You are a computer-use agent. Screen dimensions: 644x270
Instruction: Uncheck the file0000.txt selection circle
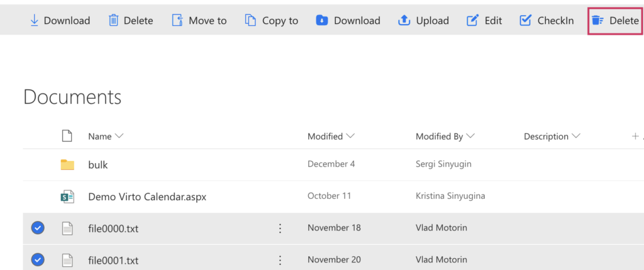click(38, 228)
